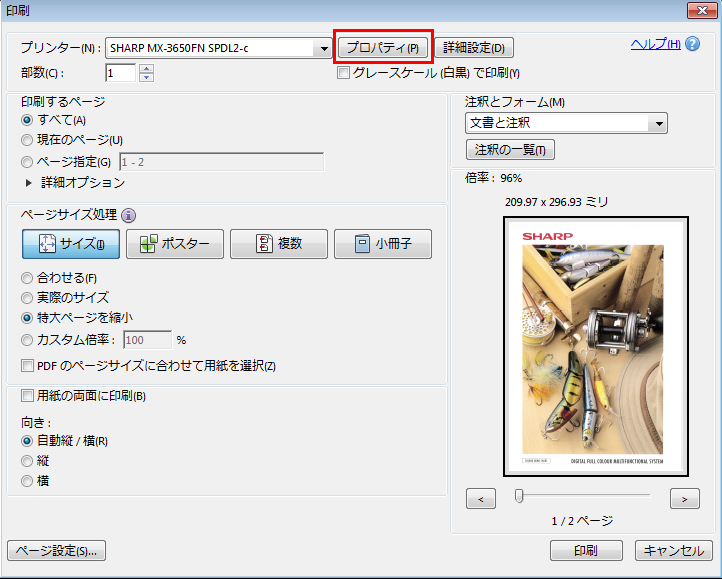Go to previous preview page
This screenshot has height=579, width=722.
pos(481,499)
